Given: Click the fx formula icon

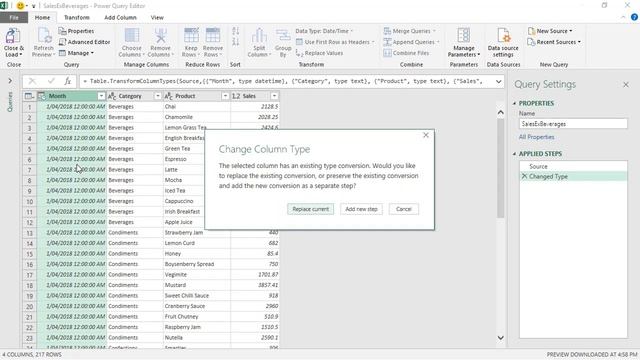Looking at the screenshot, I should (x=68, y=81).
